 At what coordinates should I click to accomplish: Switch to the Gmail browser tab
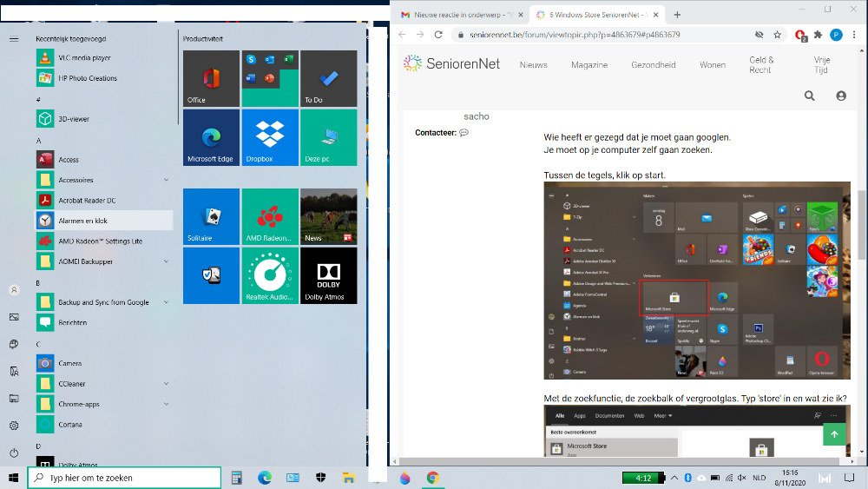pos(459,15)
